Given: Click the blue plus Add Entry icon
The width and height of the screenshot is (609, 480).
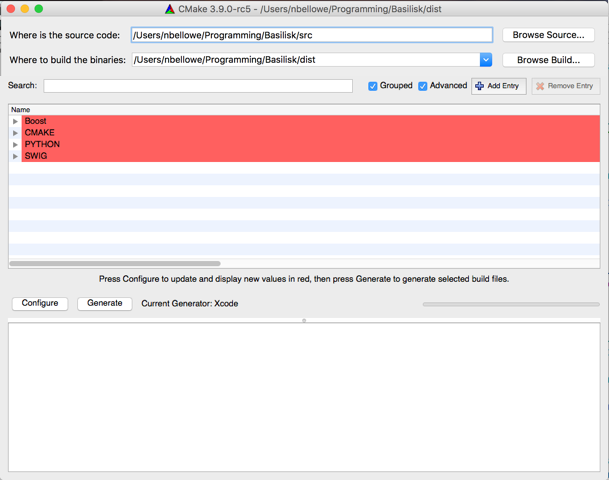Looking at the screenshot, I should pos(480,86).
